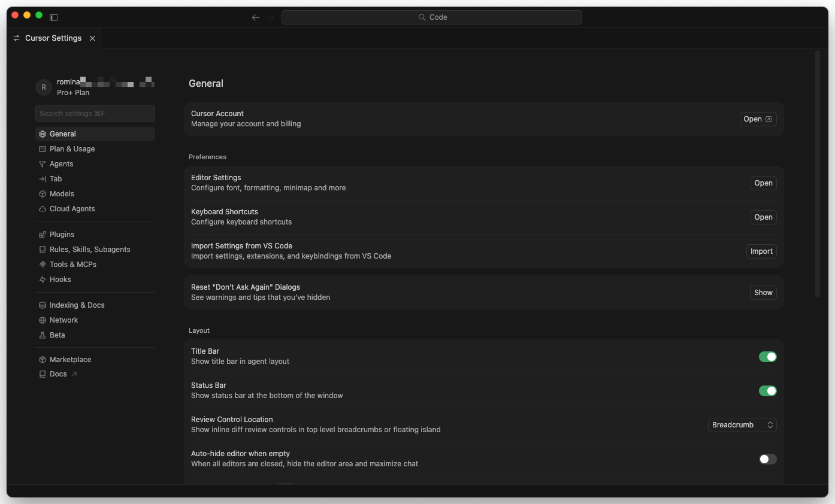Screen dimensions: 835x504
Task: Enable Auto-hide editor when empty
Action: click(x=768, y=459)
